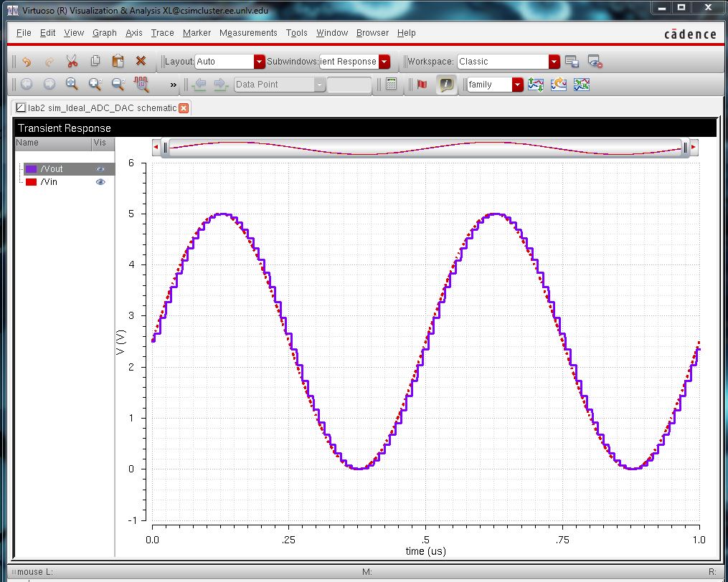This screenshot has height=582, width=728.
Task: Click the orange X Delete icon
Action: (141, 62)
